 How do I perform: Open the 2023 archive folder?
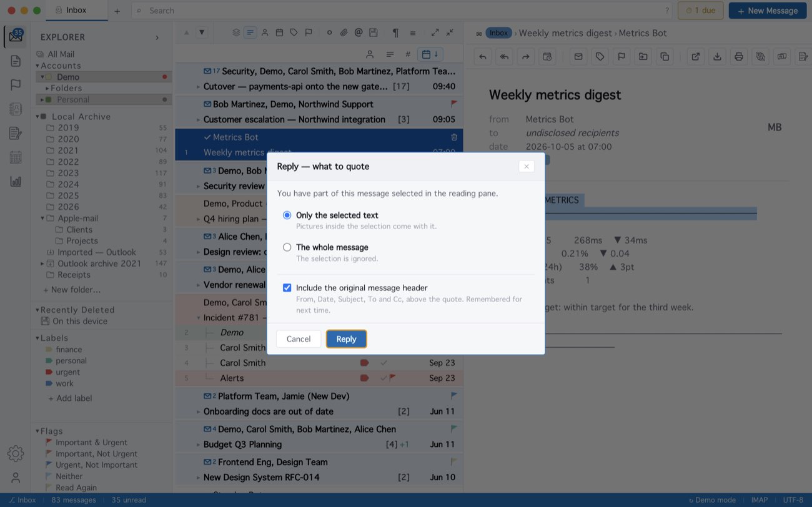click(x=68, y=173)
